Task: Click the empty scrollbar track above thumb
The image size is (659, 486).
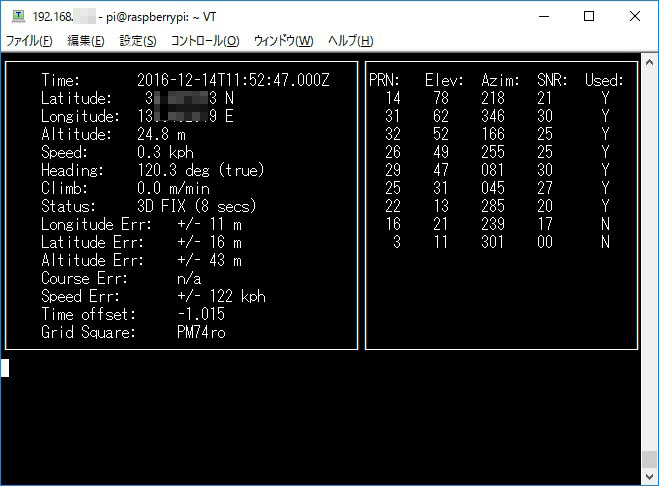Action: pos(650,250)
